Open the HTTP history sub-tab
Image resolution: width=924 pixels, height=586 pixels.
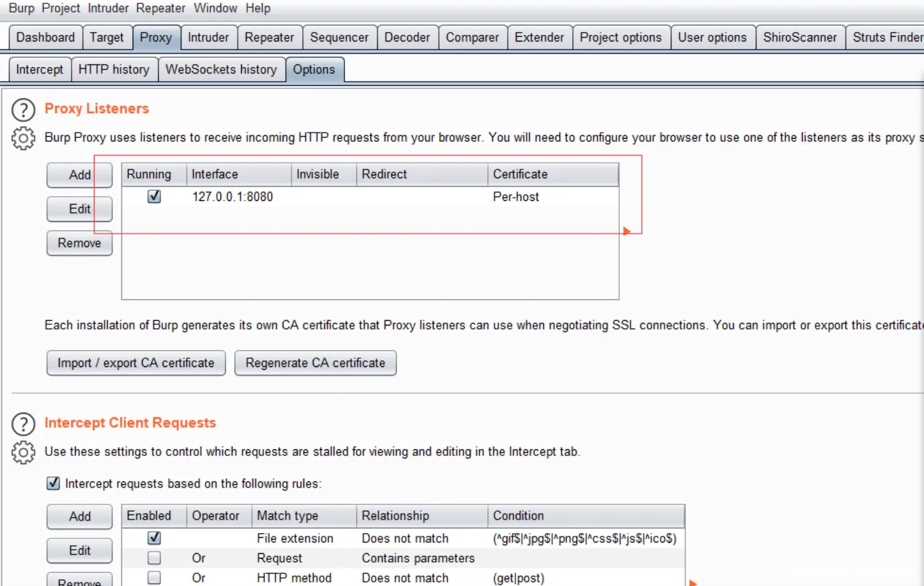114,70
